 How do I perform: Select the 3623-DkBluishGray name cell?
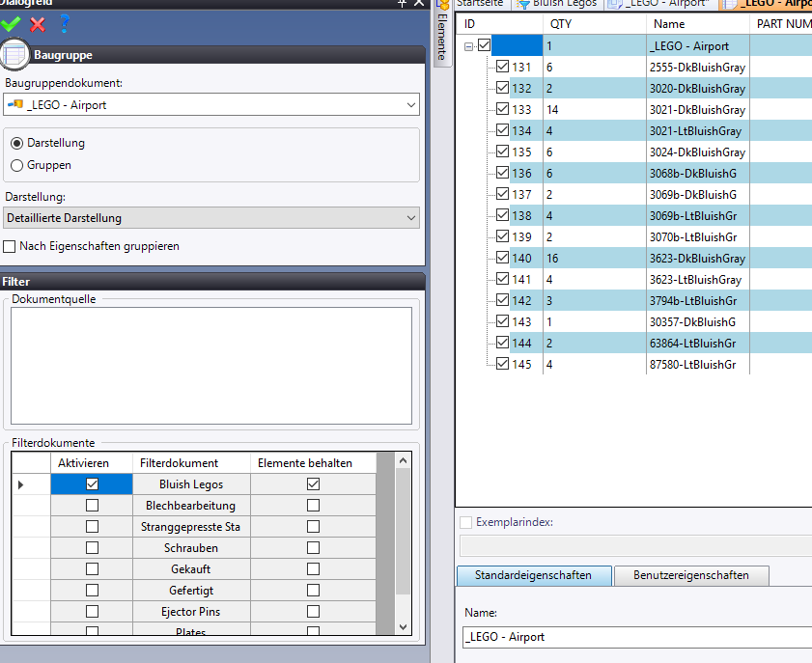coord(697,258)
